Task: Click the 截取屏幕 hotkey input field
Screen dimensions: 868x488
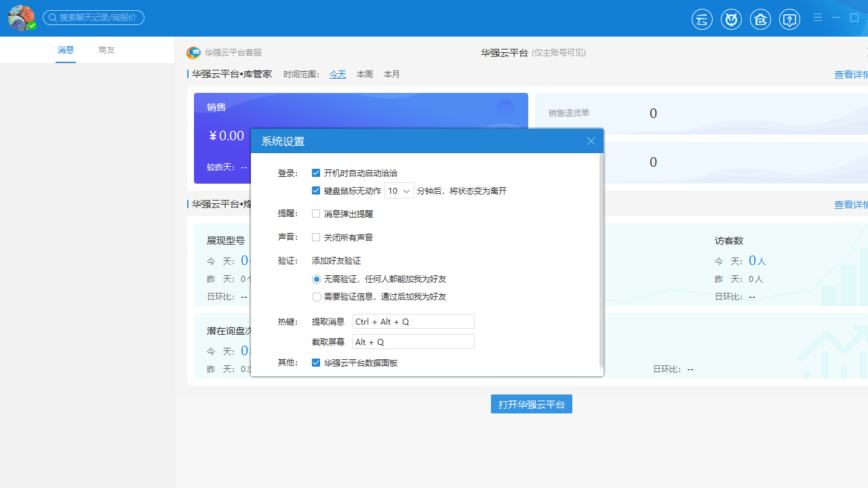Action: [413, 342]
